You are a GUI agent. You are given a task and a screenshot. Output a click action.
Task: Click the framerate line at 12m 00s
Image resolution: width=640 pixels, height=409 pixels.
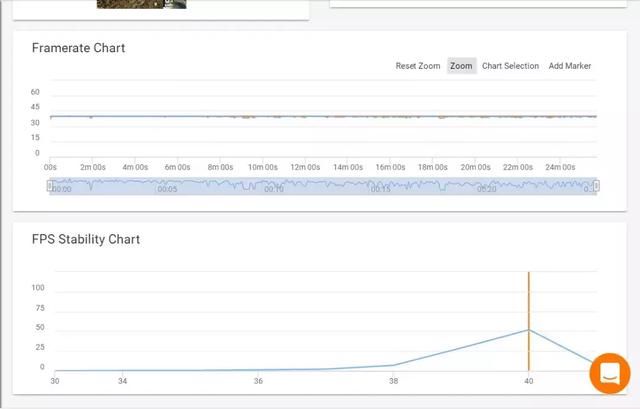305,116
